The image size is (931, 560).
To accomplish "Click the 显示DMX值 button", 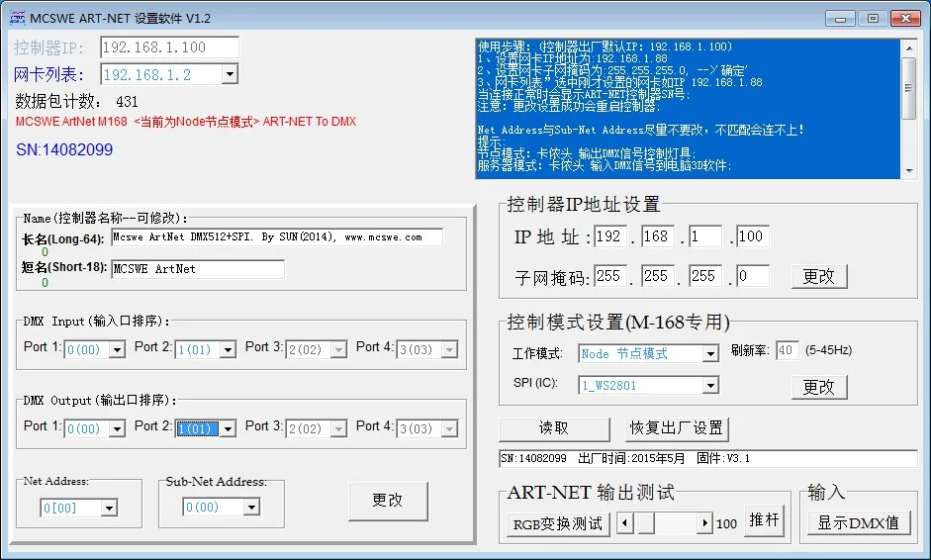I will pyautogui.click(x=858, y=523).
